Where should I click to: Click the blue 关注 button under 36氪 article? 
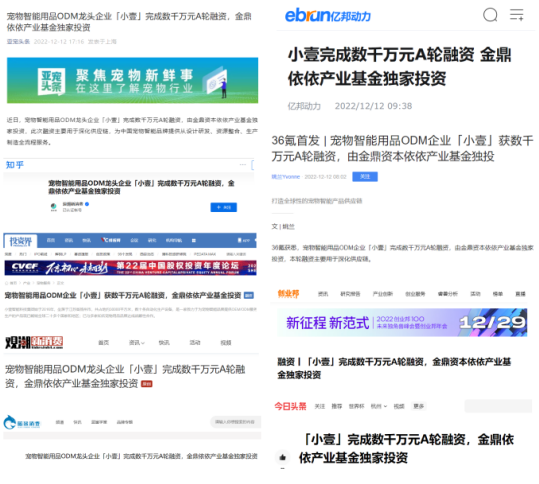click(365, 177)
